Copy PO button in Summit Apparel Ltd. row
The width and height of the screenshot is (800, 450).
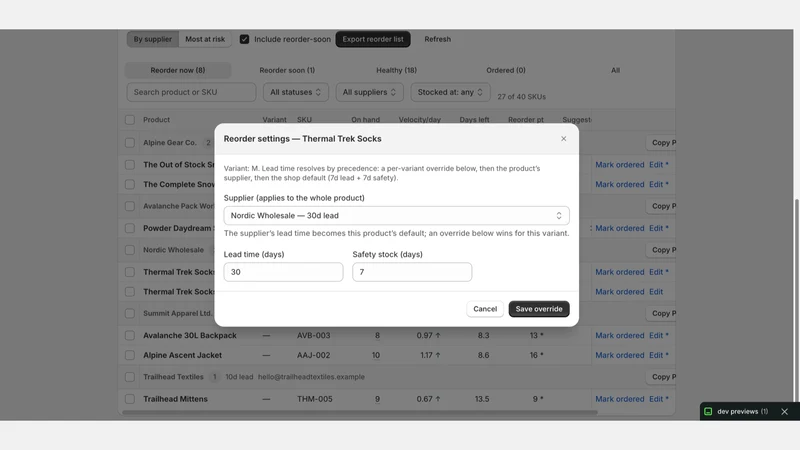(x=661, y=313)
